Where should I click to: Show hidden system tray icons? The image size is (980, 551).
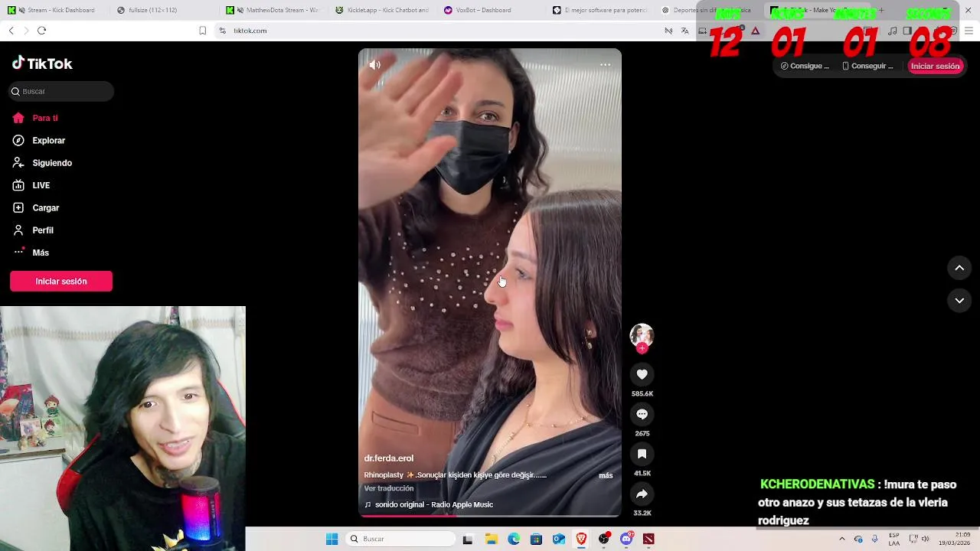click(841, 539)
